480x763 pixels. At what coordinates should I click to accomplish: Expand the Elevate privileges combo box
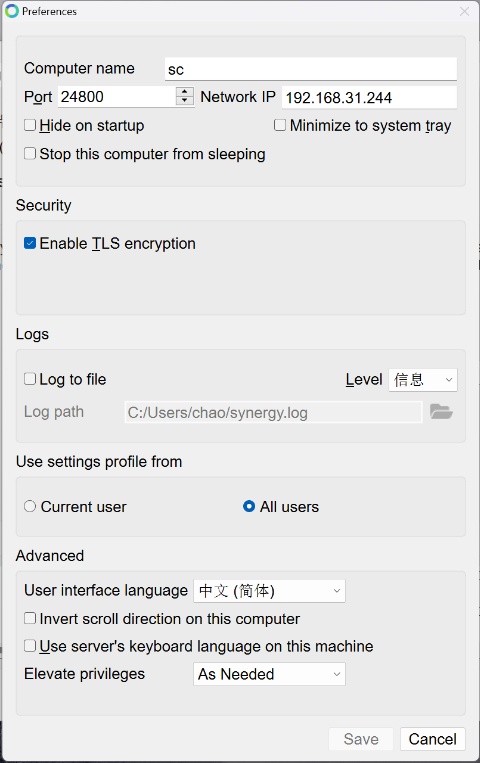[269, 674]
